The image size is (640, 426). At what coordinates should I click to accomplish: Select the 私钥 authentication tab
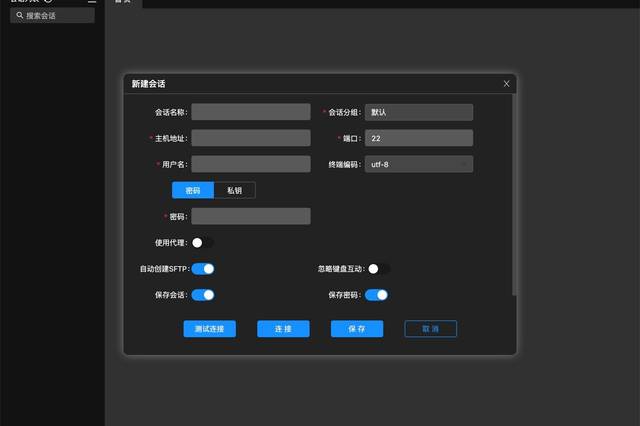tap(235, 191)
